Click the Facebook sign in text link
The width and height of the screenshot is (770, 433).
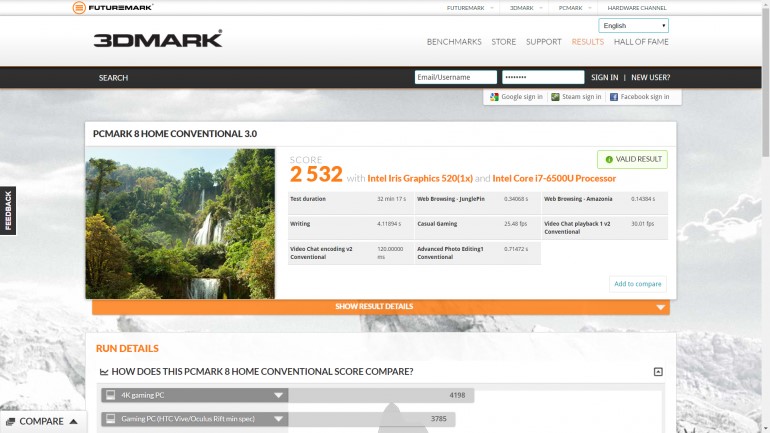645,97
